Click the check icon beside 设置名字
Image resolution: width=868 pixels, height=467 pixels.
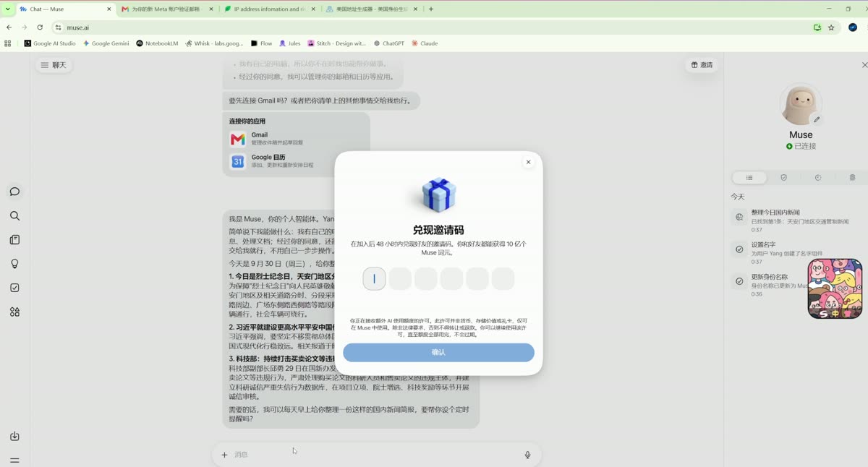(739, 249)
